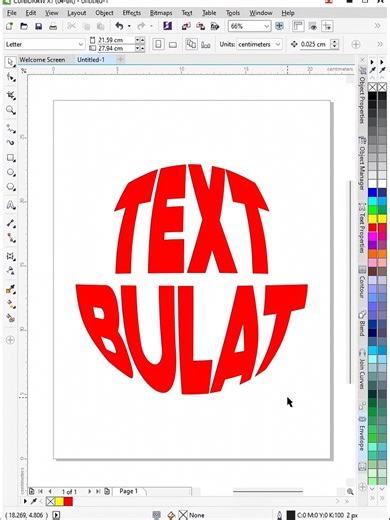The height and width of the screenshot is (520, 390).
Task: Click the Import icon
Action: coord(186,26)
